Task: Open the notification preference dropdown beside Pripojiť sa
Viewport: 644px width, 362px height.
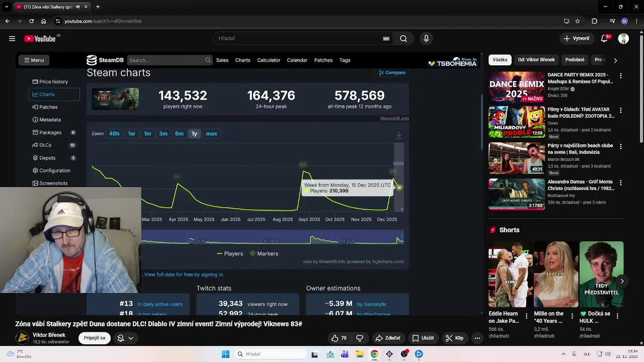Action: tap(125, 338)
